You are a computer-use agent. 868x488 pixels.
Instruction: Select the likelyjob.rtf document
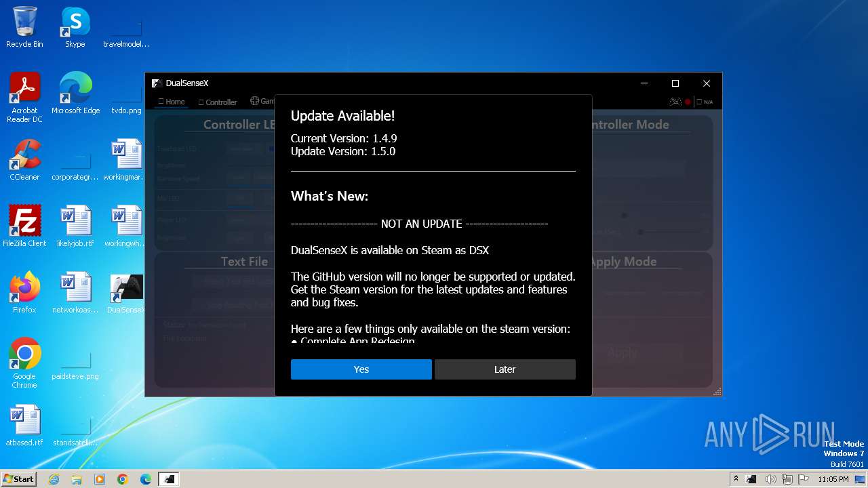pyautogui.click(x=75, y=226)
